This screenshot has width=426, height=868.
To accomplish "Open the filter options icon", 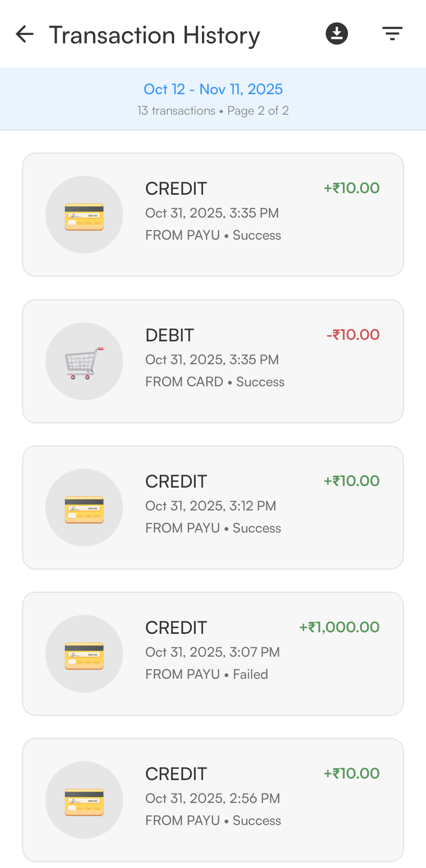I will point(392,34).
